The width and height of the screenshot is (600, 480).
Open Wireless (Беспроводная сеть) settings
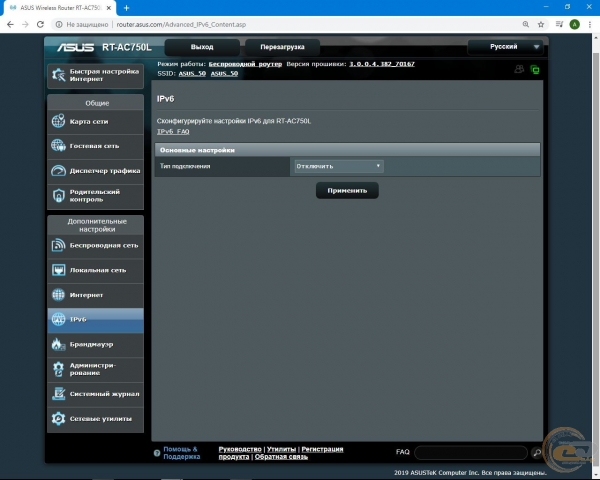(95, 245)
